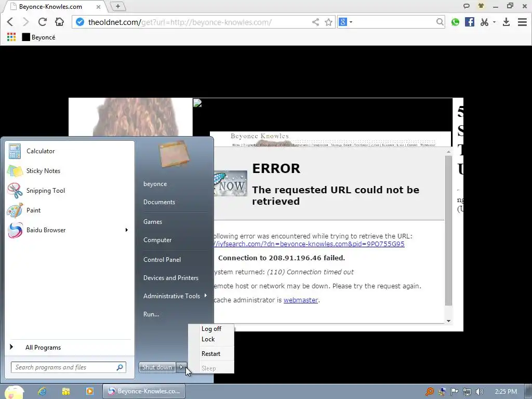This screenshot has width=532, height=399.
Task: Open the Beyoncé bookmark
Action: coord(38,37)
